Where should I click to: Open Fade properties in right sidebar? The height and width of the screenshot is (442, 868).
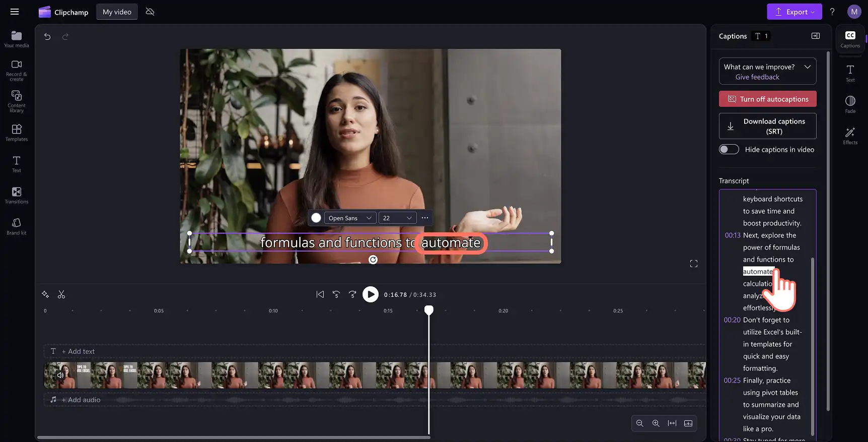pyautogui.click(x=850, y=104)
